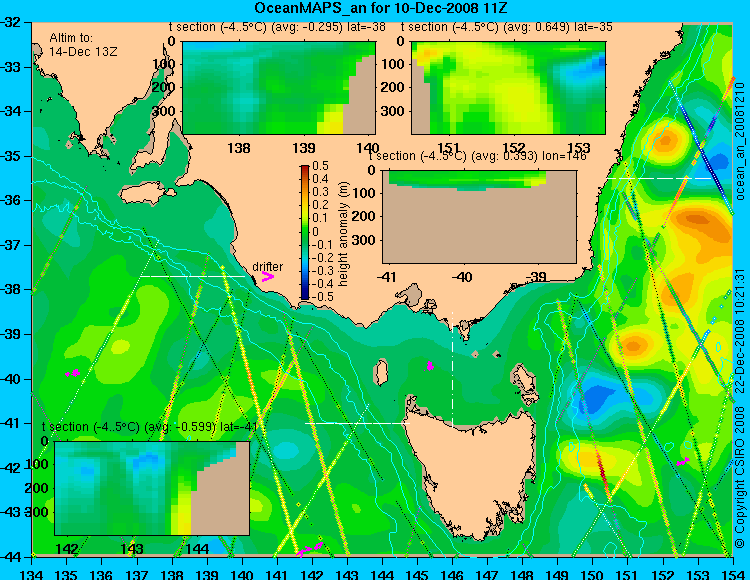The width and height of the screenshot is (750, 580).
Task: Click the 'drifter' legend label
Action: click(267, 267)
